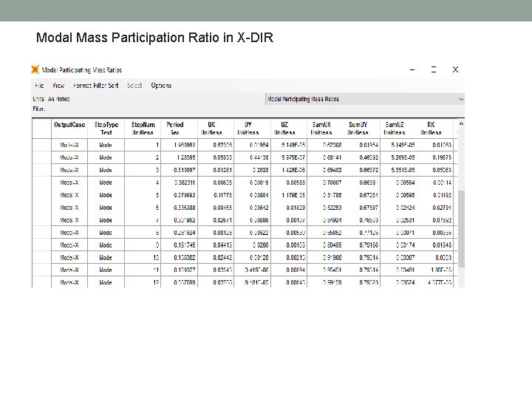The width and height of the screenshot is (532, 399).
Task: Select the UZ column header
Action: point(289,129)
